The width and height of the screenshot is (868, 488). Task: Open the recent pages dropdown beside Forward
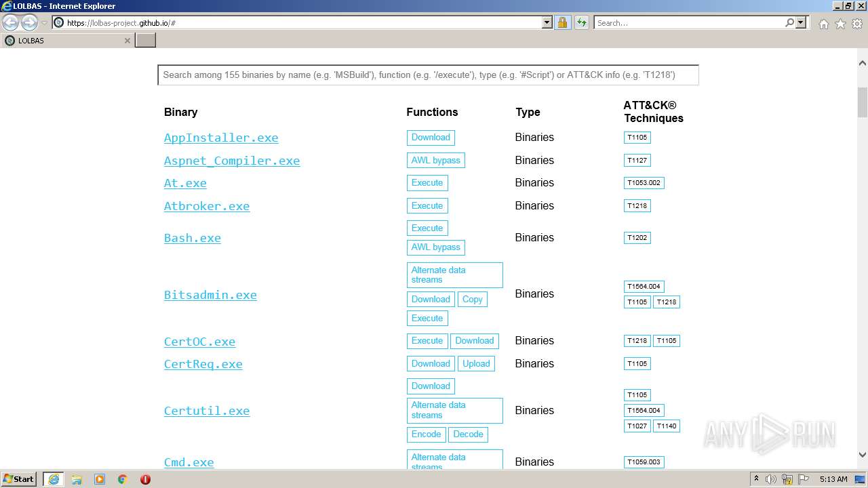[x=44, y=23]
